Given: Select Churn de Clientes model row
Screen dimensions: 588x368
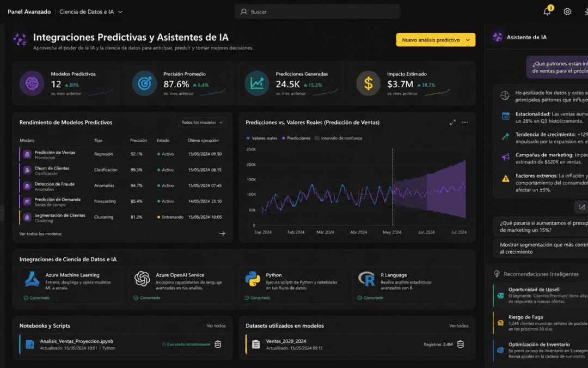Looking at the screenshot, I should [122, 170].
